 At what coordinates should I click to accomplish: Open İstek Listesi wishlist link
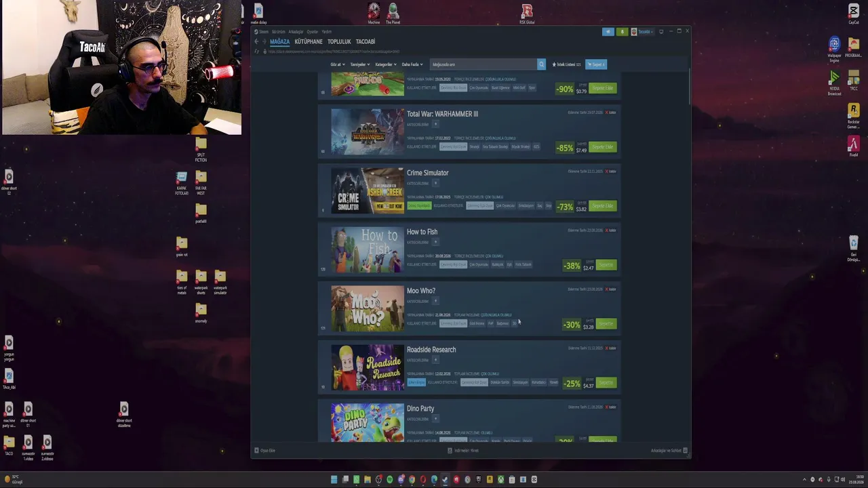pyautogui.click(x=566, y=64)
